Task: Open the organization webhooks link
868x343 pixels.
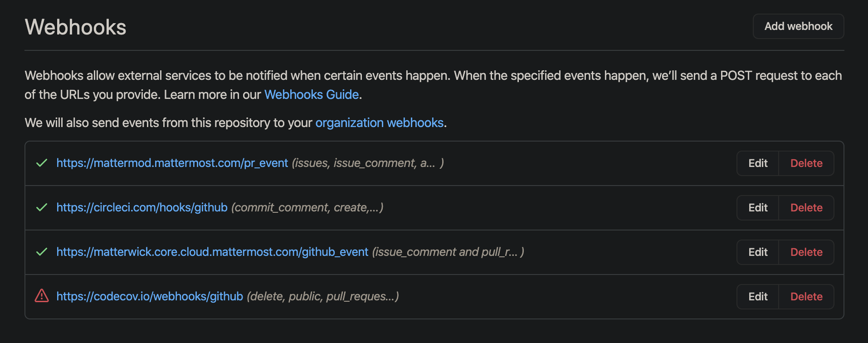Action: (380, 122)
